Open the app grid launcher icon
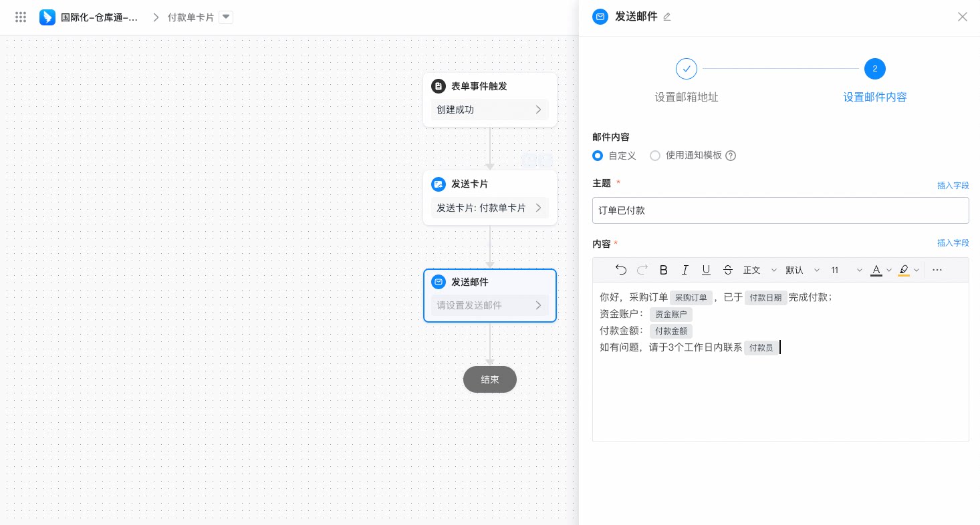Viewport: 980px width, 525px height. 21,17
